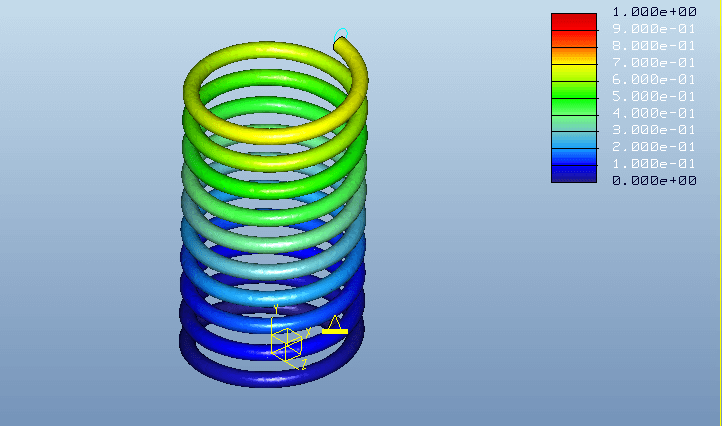Pick the darkest blue band in legend

(x=574, y=174)
